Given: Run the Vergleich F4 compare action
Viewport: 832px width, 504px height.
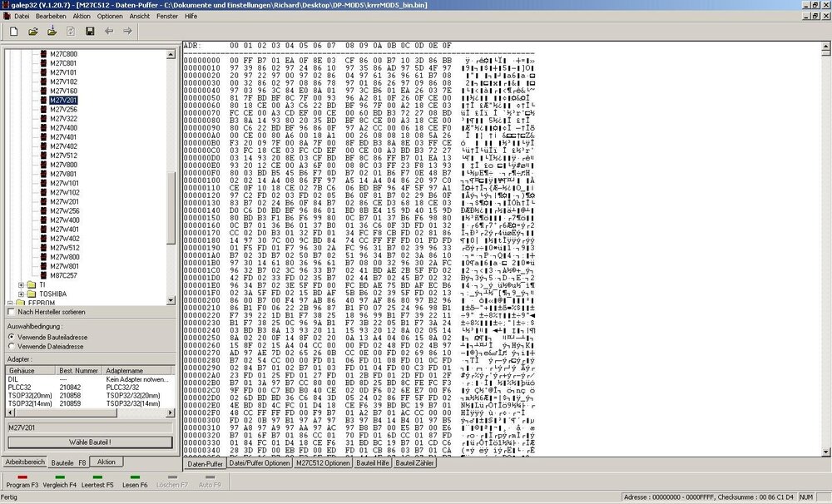Looking at the screenshot, I should click(x=59, y=482).
